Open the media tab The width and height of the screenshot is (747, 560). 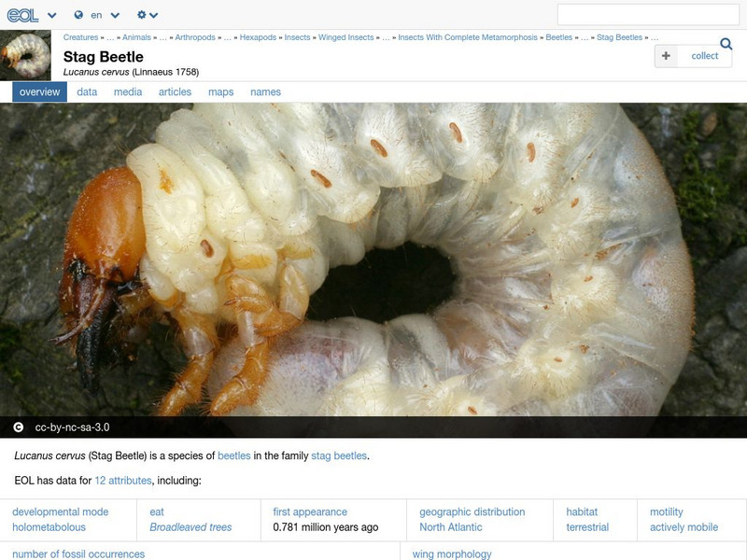130,92
